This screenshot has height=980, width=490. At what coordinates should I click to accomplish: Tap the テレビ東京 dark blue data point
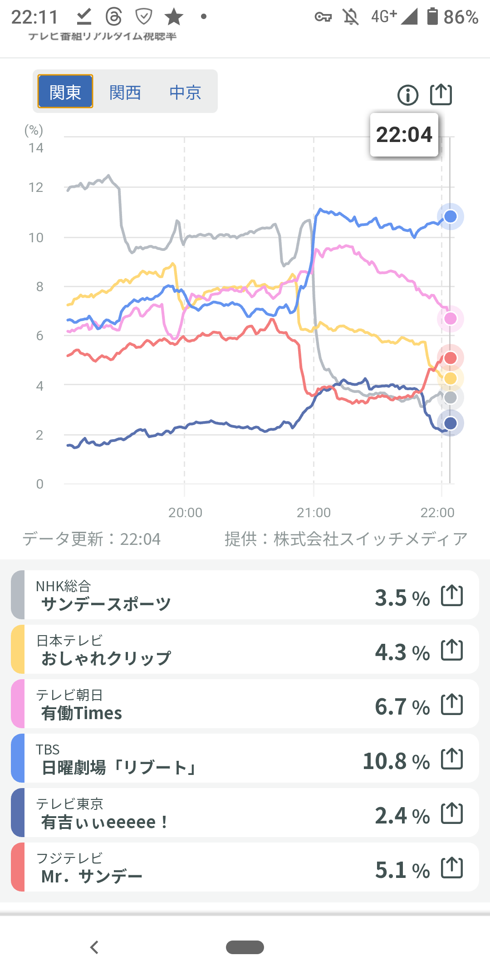[450, 423]
